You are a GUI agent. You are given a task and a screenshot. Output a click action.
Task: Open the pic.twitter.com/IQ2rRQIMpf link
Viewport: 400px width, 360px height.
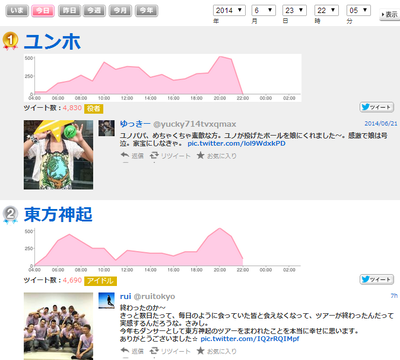(x=250, y=339)
